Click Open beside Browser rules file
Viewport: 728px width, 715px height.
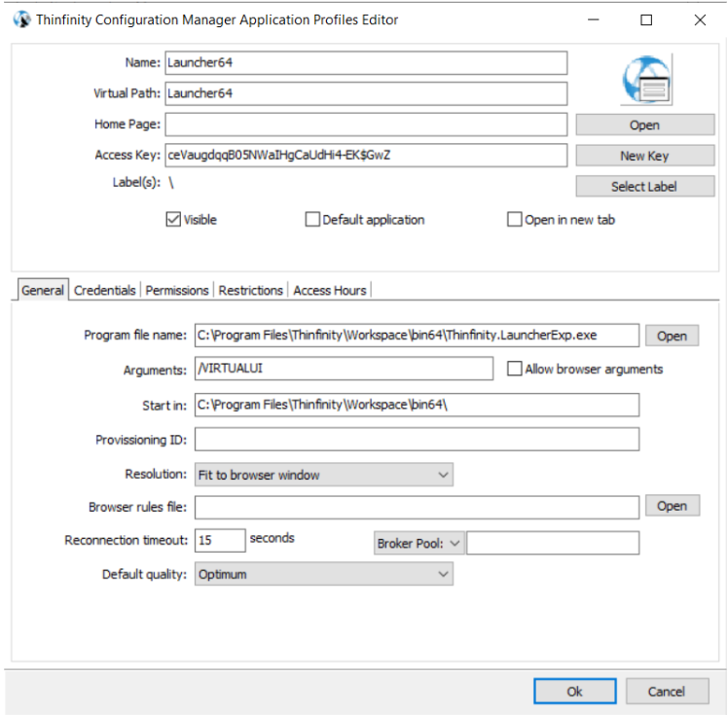point(672,505)
